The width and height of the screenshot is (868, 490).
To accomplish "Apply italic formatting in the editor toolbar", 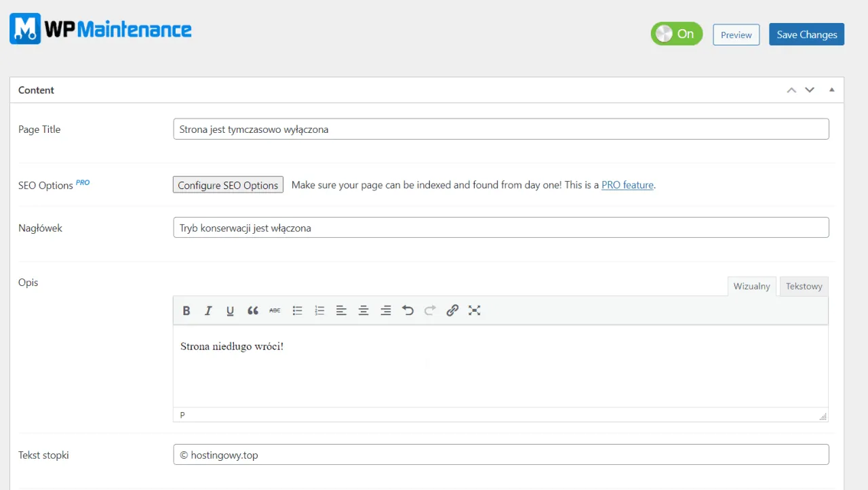I will coord(208,310).
